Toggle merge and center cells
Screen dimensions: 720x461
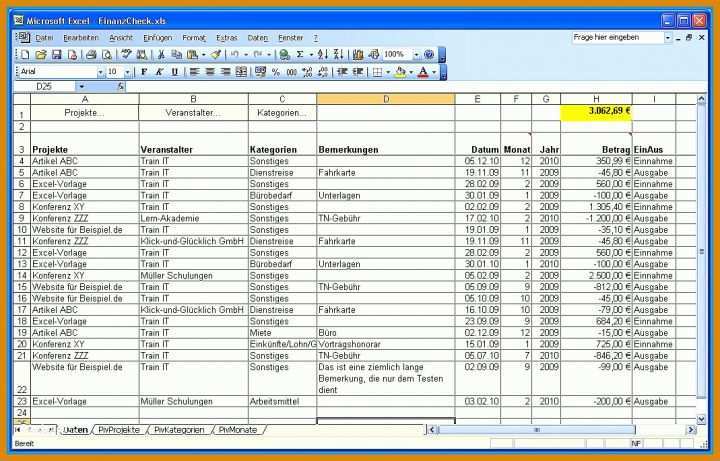[241, 72]
